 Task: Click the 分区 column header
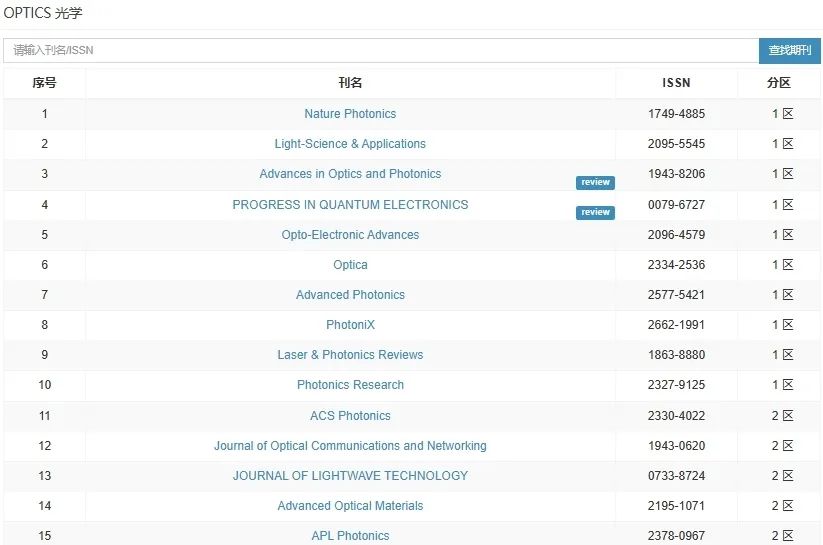(778, 82)
